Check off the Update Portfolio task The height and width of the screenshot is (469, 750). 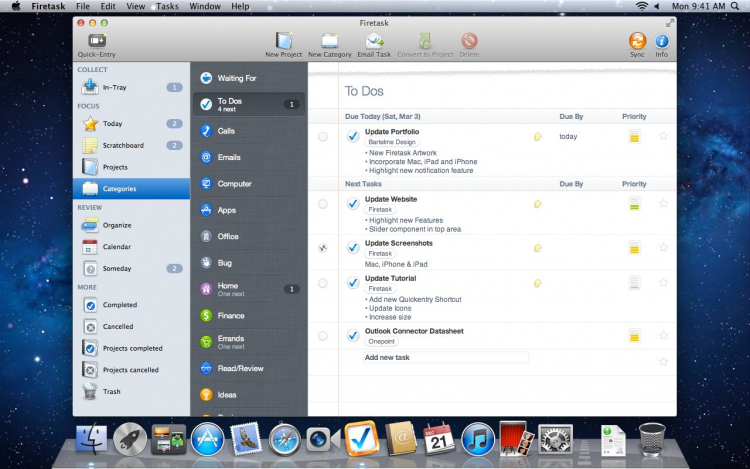click(x=353, y=137)
